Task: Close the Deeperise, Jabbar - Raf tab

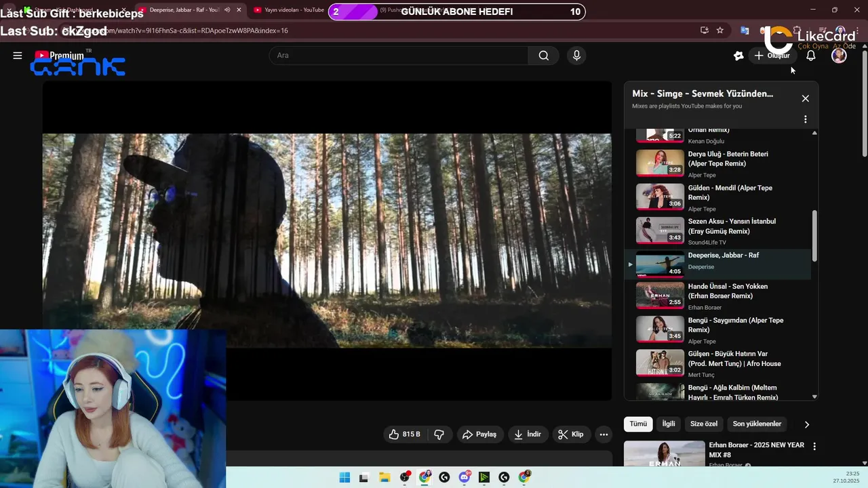Action: [x=239, y=10]
